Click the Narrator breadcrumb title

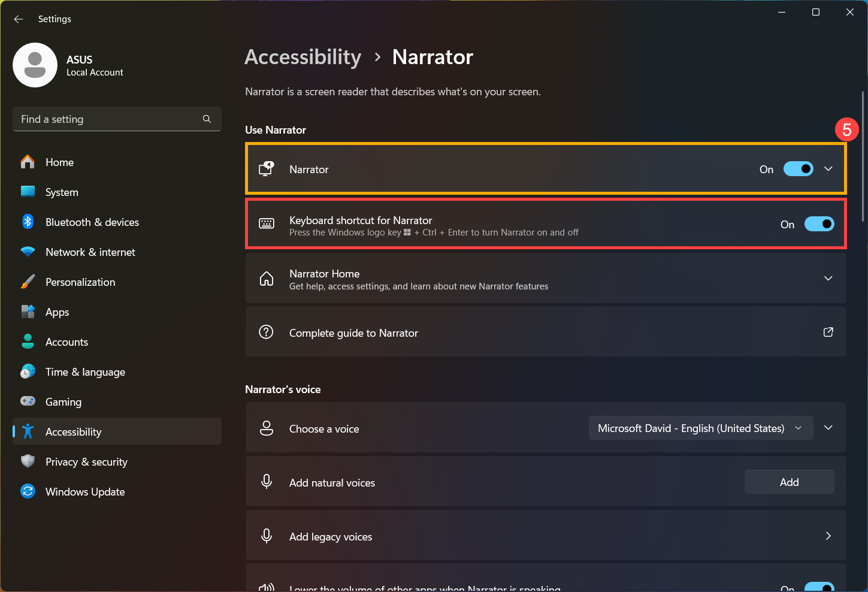[433, 57]
